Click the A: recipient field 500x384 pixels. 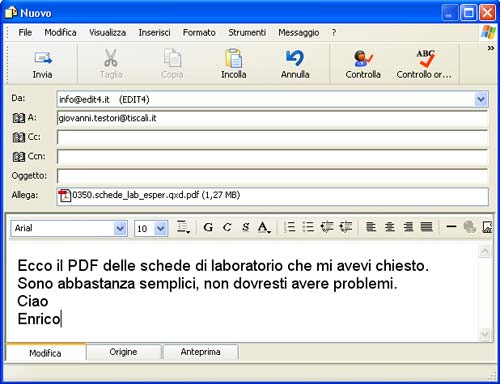[x=272, y=118]
